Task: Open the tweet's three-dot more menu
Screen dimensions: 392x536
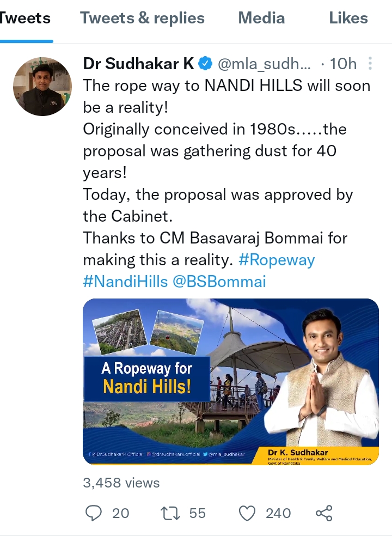Action: 370,64
